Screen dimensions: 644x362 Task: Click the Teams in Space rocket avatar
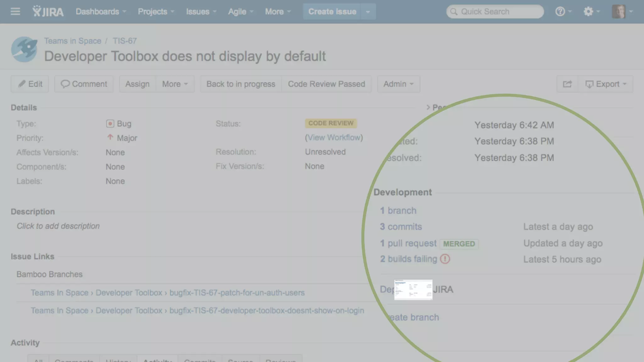pyautogui.click(x=24, y=49)
